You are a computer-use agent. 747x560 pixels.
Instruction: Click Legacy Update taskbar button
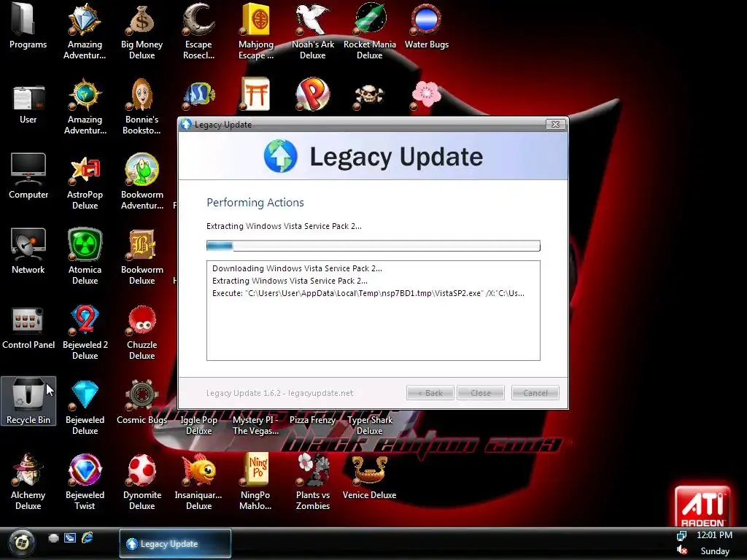175,543
